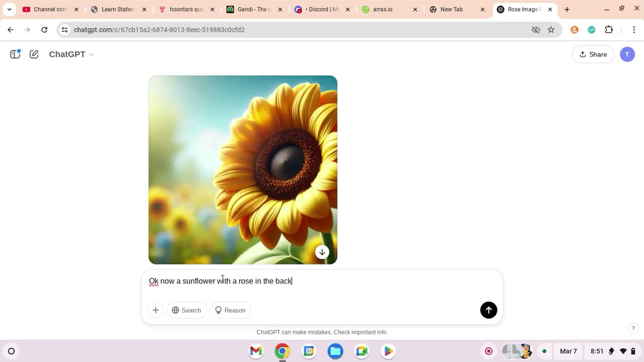Viewport: 644px width, 362px height.
Task: Open the ChromeOS launcher circle
Action: (x=12, y=351)
